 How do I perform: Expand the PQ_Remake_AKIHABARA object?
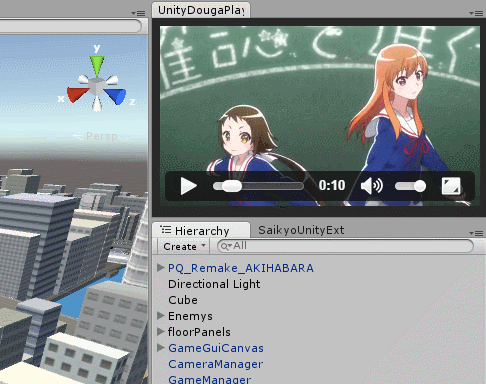click(161, 267)
